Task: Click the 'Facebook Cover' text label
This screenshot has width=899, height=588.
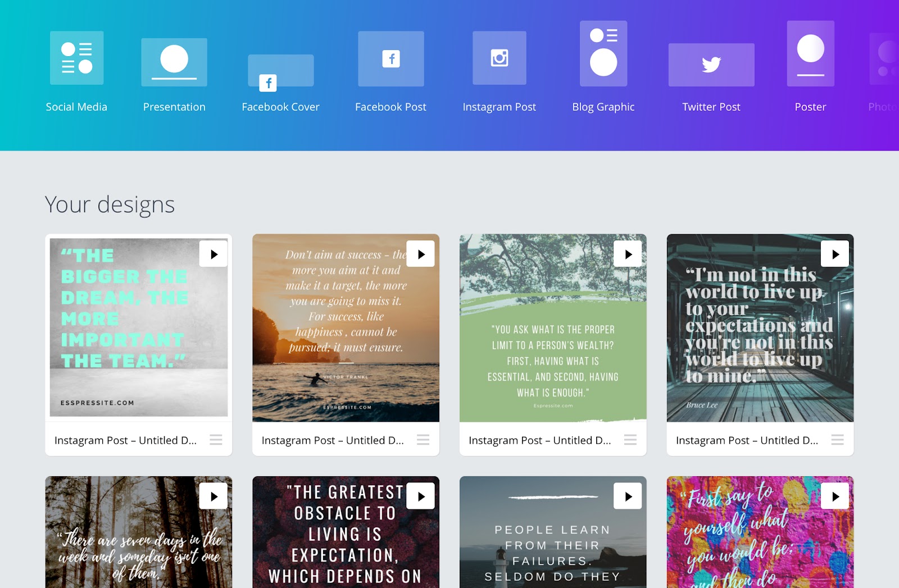Action: (x=281, y=107)
